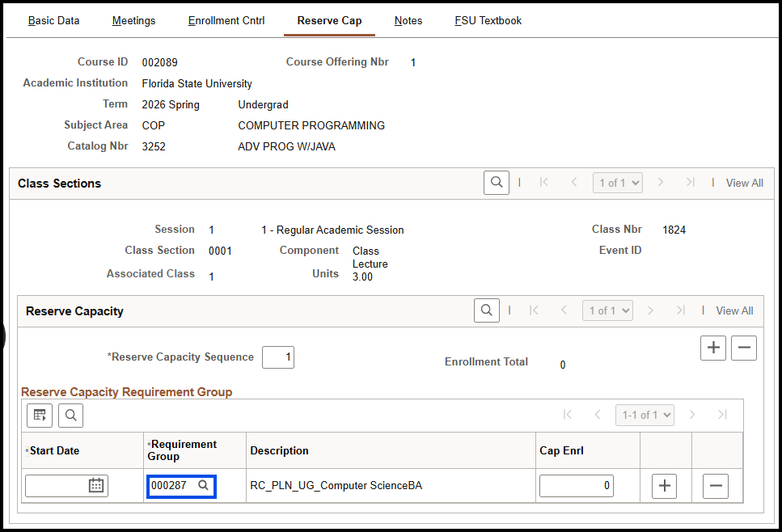Select the Meetings tab
This screenshot has width=782, height=532.
[133, 20]
